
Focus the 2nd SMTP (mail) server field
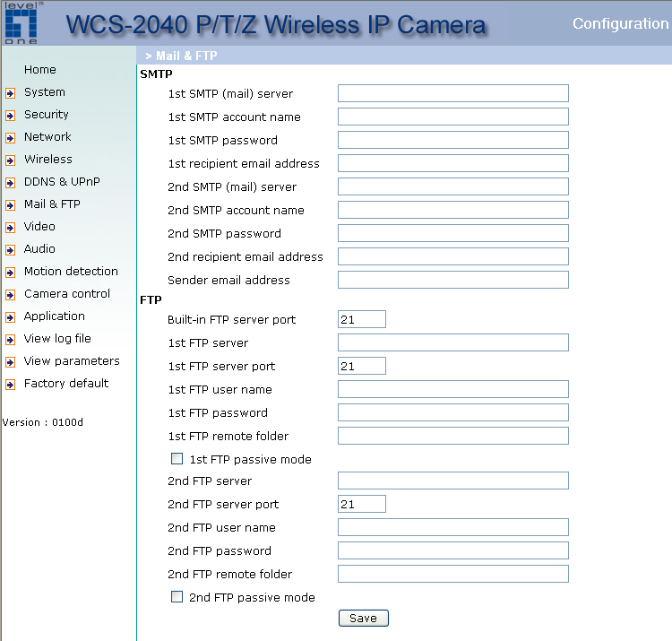tap(453, 186)
